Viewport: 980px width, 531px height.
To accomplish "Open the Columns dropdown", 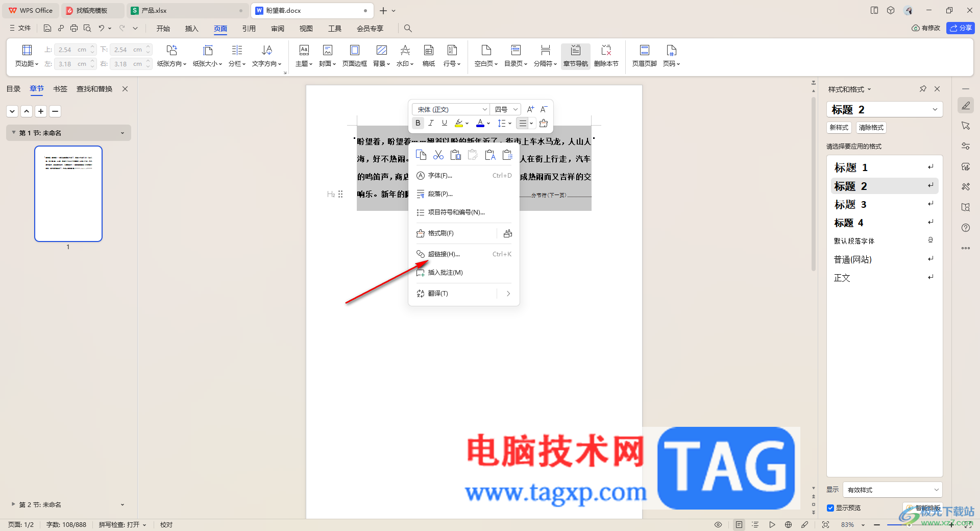I will point(237,56).
